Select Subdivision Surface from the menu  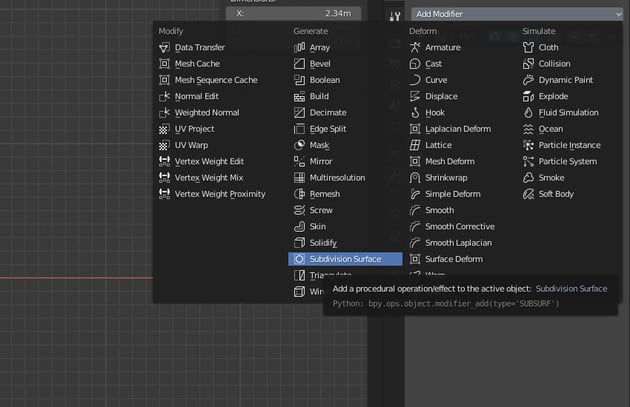tap(344, 259)
